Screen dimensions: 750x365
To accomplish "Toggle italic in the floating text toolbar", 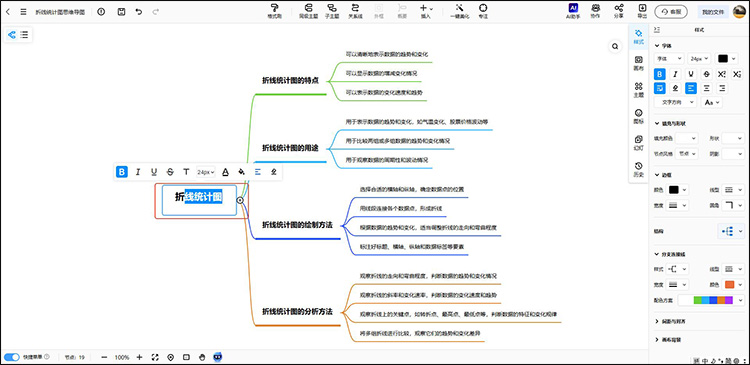I will [138, 172].
